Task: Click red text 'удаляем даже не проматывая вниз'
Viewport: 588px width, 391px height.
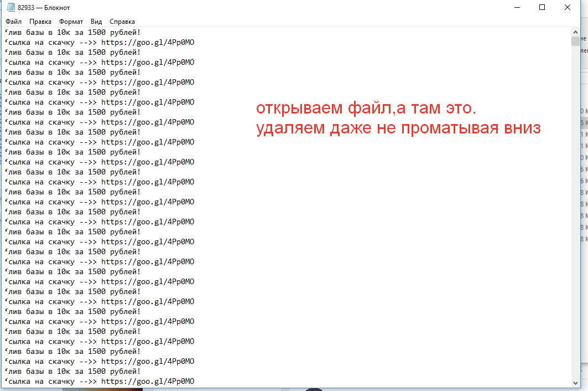Action: (x=398, y=128)
